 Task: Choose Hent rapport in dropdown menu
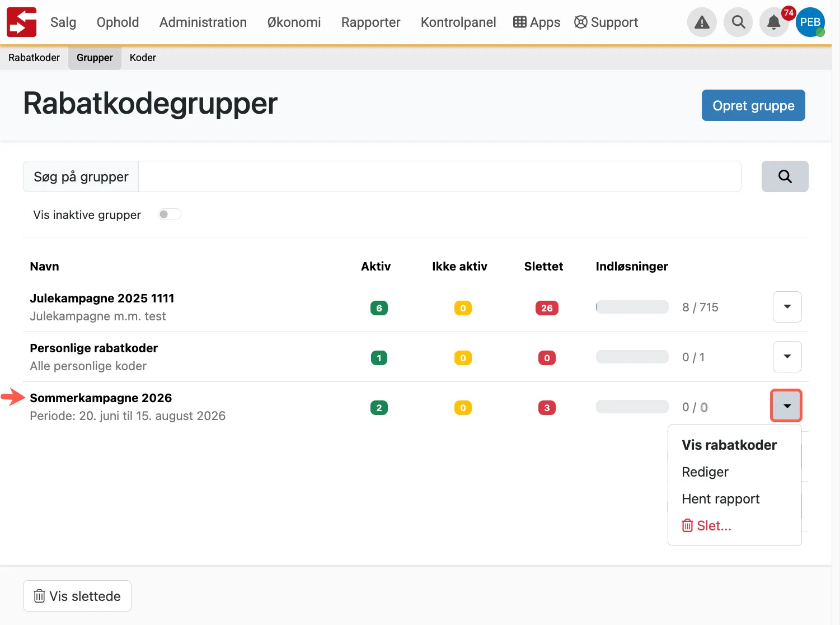click(x=721, y=499)
